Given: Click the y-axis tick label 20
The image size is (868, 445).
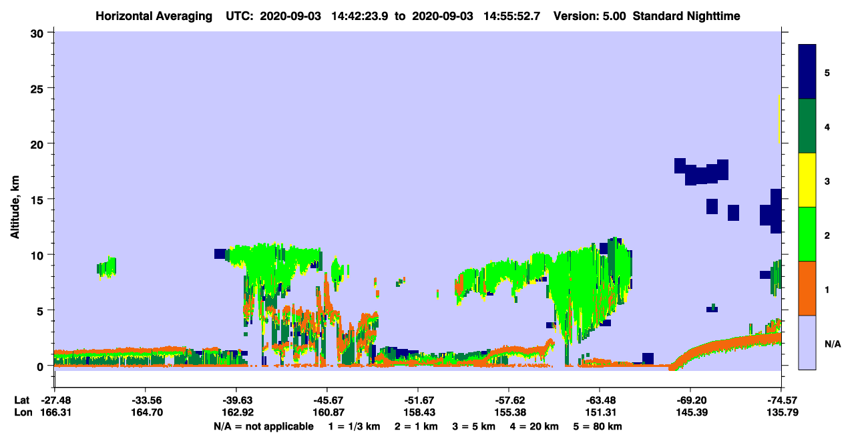Looking at the screenshot, I should pyautogui.click(x=39, y=143).
